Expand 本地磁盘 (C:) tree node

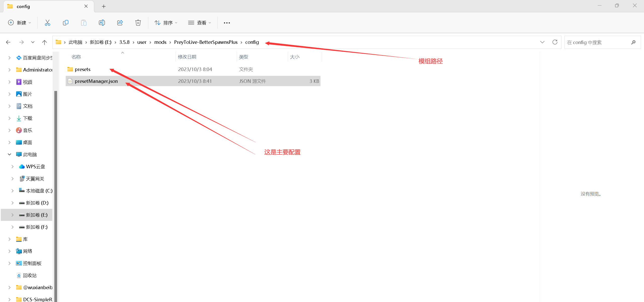pos(12,191)
